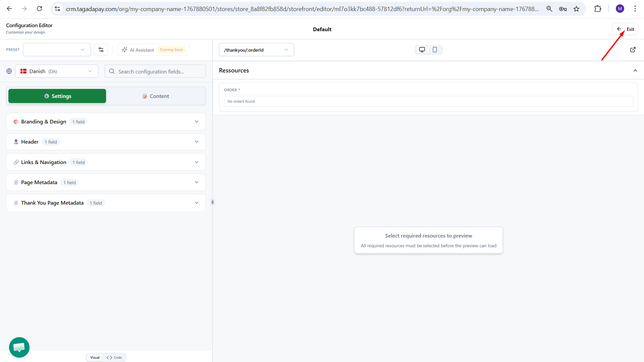
Task: Open preview in new tab icon
Action: [x=633, y=50]
